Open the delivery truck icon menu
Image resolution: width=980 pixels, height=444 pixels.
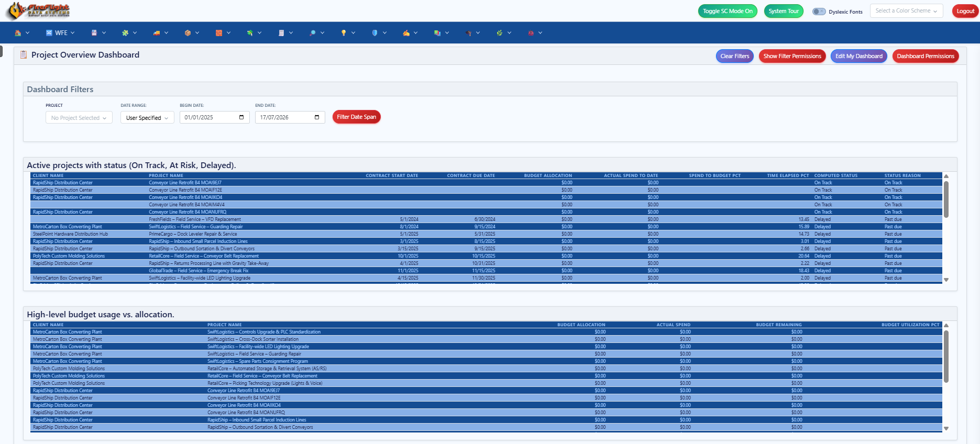tap(160, 33)
